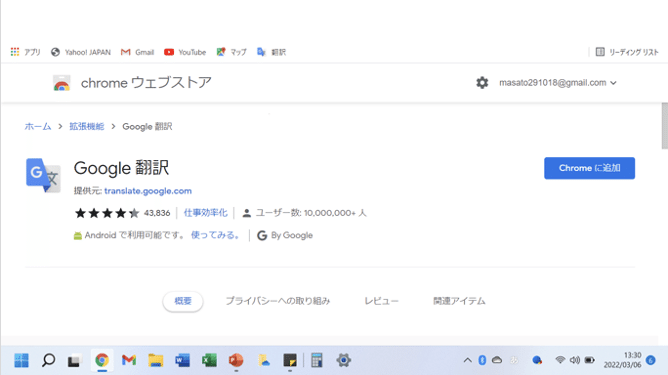Expand the masato291018@gmail.com account dropdown
This screenshot has width=668, height=375.
tap(558, 83)
